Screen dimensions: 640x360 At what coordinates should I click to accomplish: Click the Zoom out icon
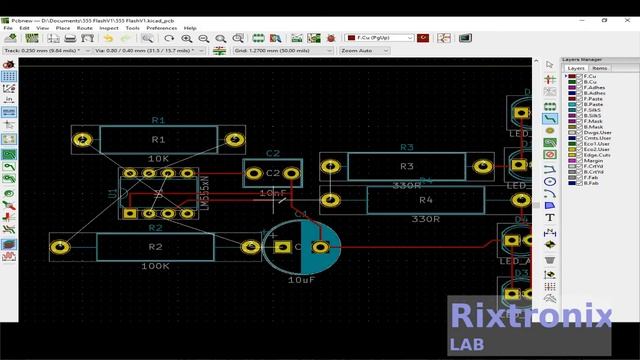click(204, 38)
